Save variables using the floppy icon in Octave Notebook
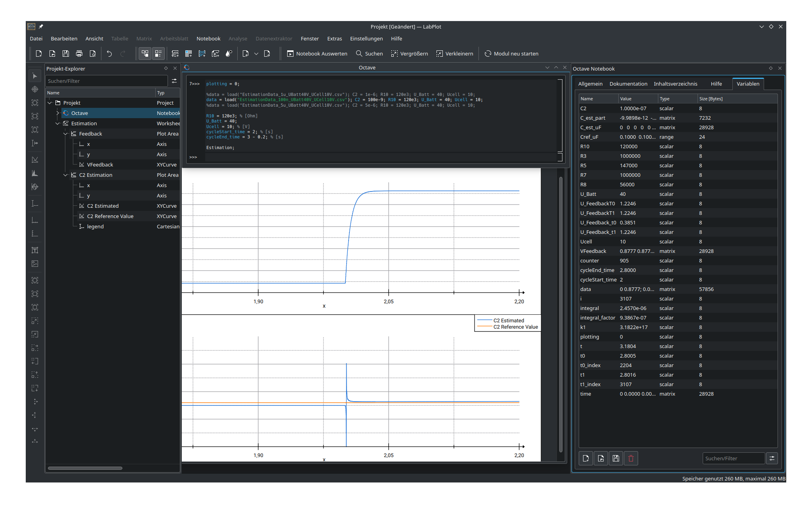 [616, 458]
